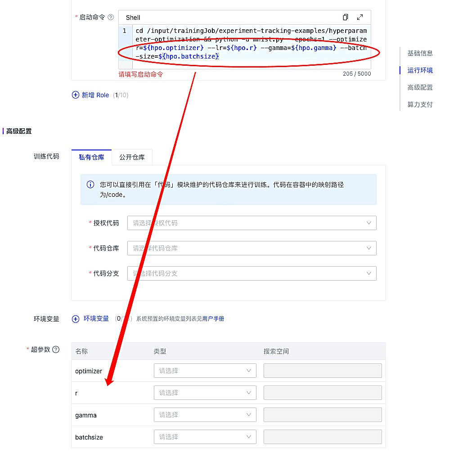476x458 pixels.
Task: Click the batchsize parameter name
Action: [89, 437]
